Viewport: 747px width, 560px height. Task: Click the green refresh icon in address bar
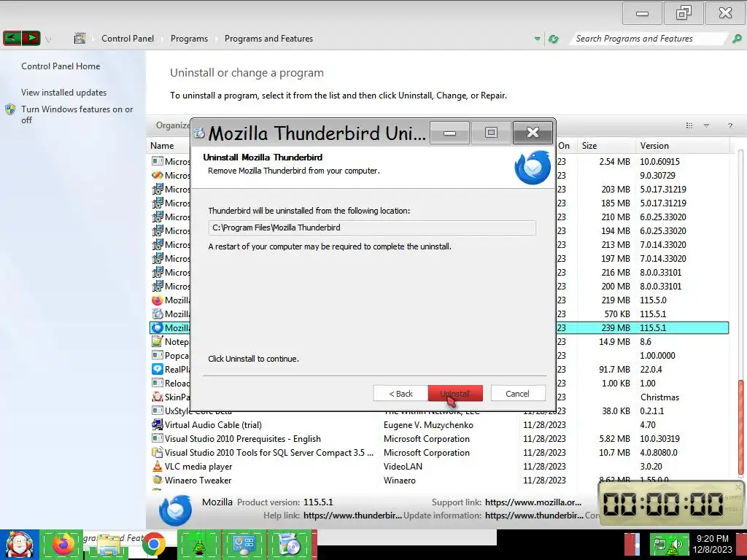coord(554,39)
